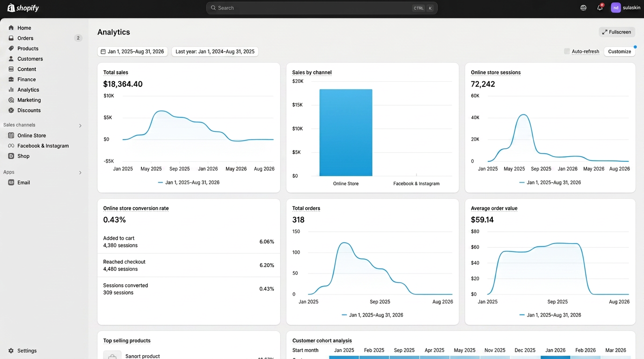Image resolution: width=644 pixels, height=359 pixels.
Task: Click the Shop channel icon
Action: [11, 156]
